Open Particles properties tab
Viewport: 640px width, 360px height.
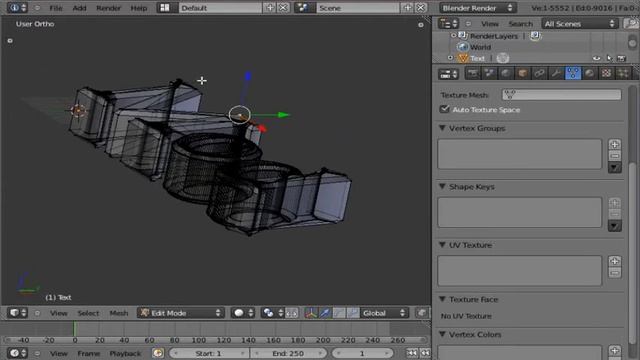(x=623, y=73)
